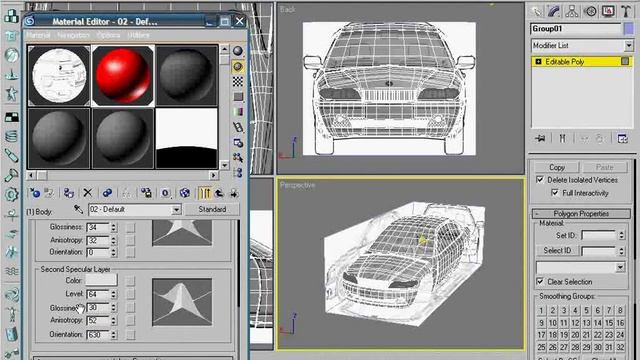Click Make Preview film icon
The width and height of the screenshot is (640, 360).
238,127
